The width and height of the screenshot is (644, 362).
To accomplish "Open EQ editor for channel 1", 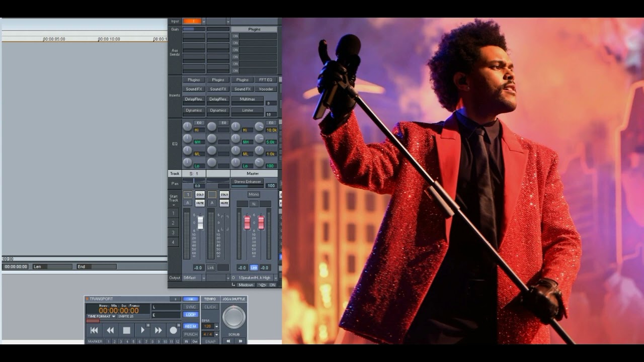I will [199, 123].
